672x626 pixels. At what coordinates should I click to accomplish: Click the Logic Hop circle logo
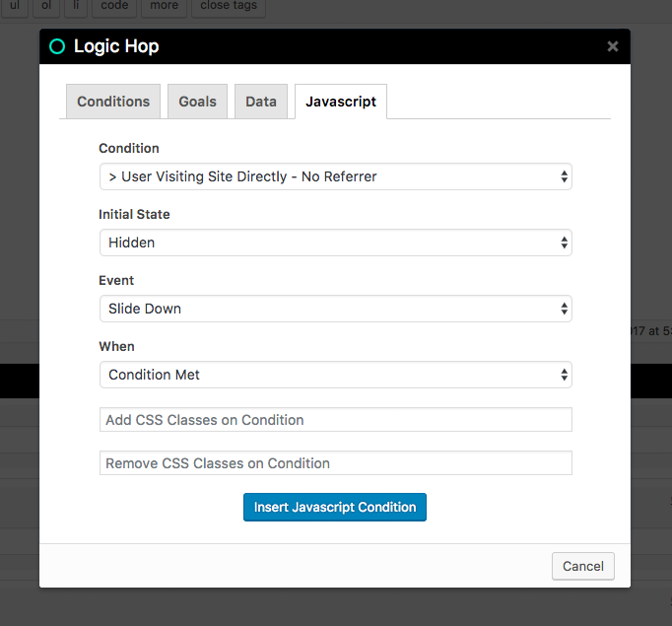(57, 46)
